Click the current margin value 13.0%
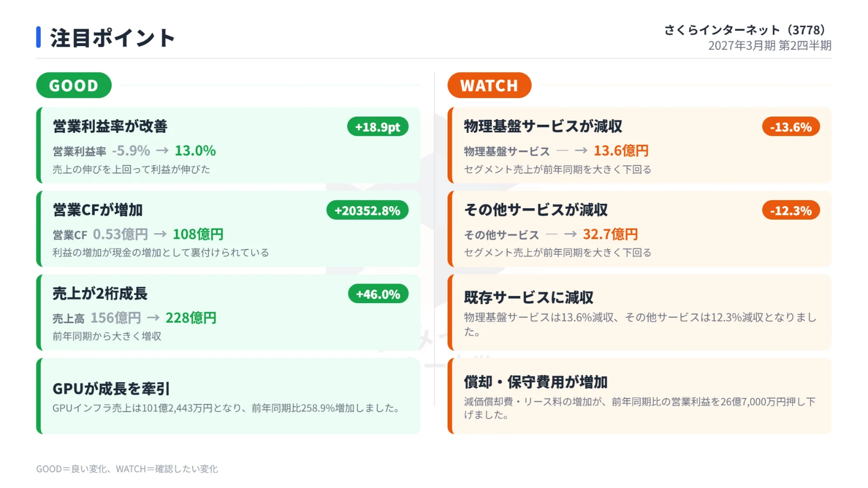 195,151
